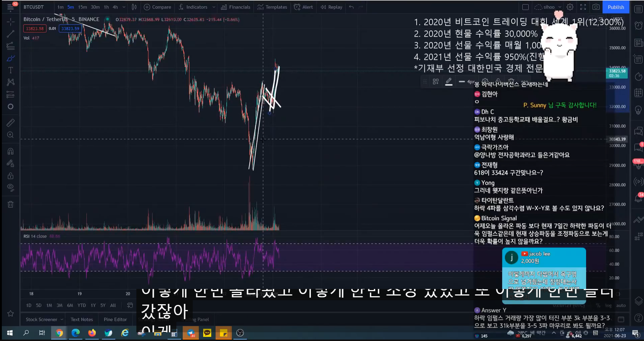
Task: Click the Publish button
Action: [616, 7]
